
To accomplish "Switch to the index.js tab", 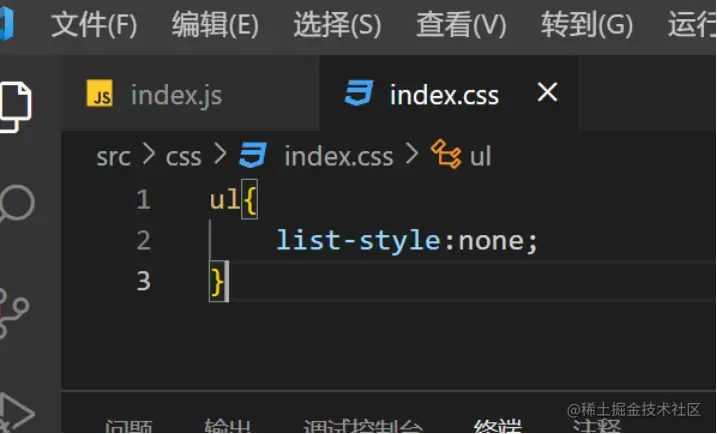I will (x=175, y=96).
